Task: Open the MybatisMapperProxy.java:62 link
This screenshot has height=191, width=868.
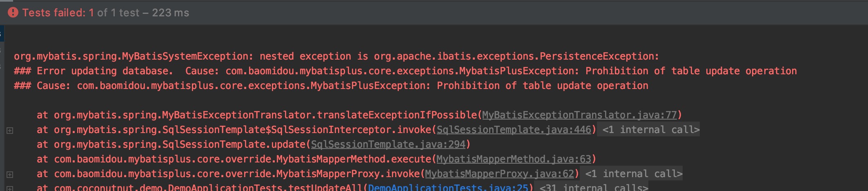Action: 499,174
